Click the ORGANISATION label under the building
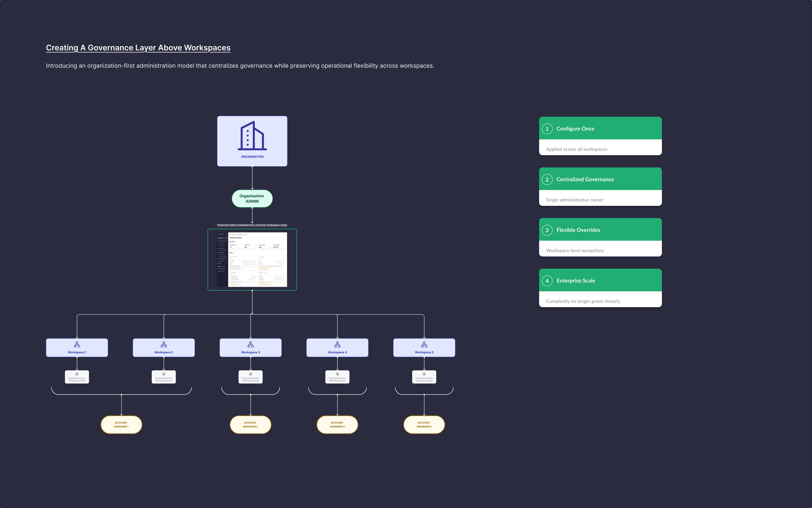Screen dimensions: 812x508 [x=252, y=157]
